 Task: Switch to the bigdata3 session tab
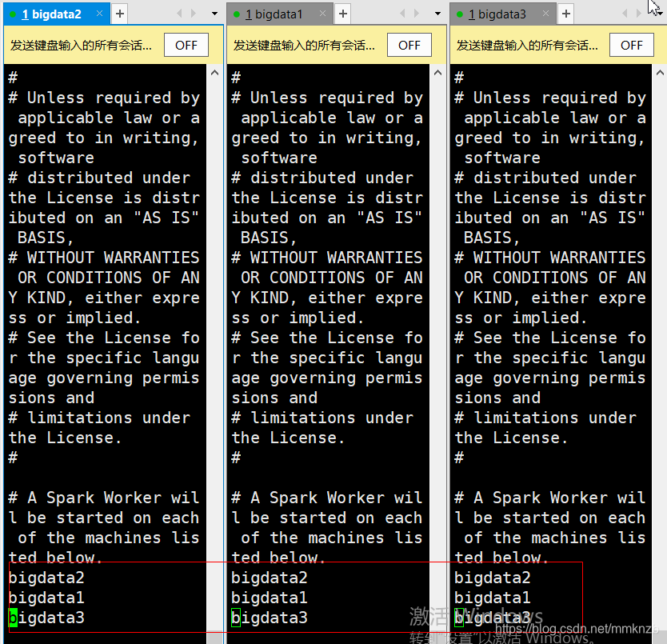point(503,14)
